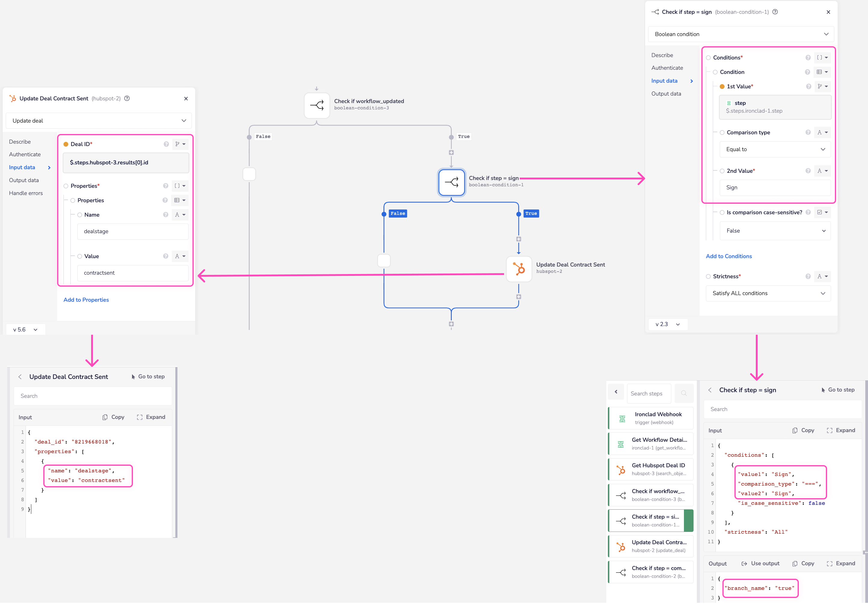Switch to Output data tab in boolean panel
The image size is (868, 604).
tap(666, 94)
